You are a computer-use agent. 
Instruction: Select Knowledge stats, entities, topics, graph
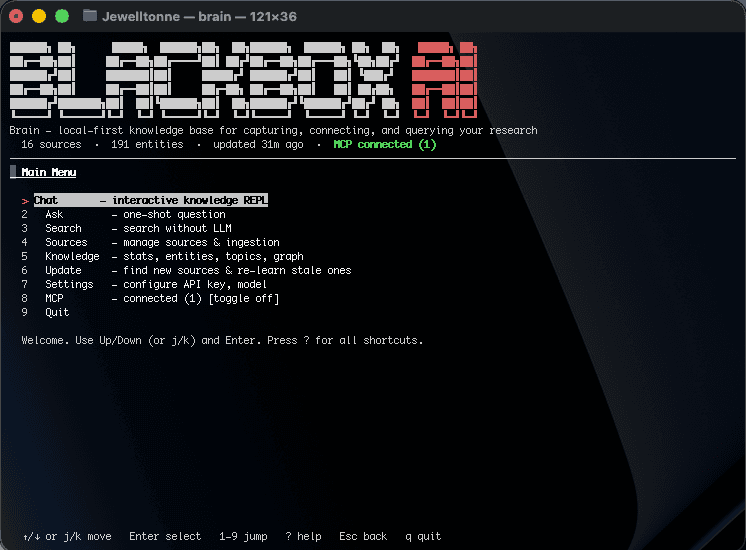[162, 256]
